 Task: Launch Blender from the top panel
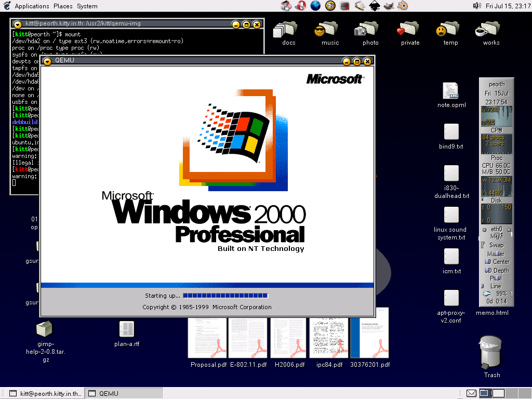(x=403, y=6)
